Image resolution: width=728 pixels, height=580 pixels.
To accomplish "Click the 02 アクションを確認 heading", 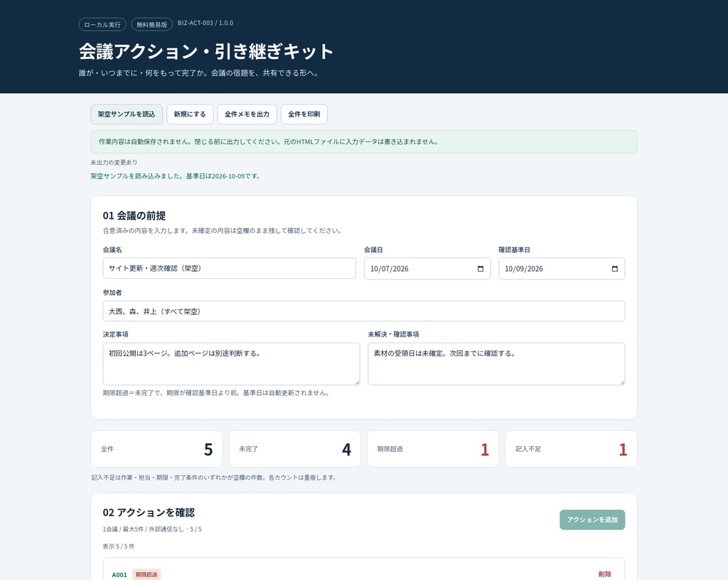I will click(x=149, y=512).
